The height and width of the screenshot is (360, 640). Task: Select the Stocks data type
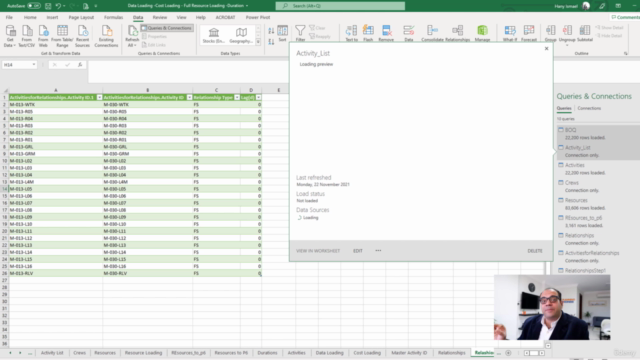214,36
